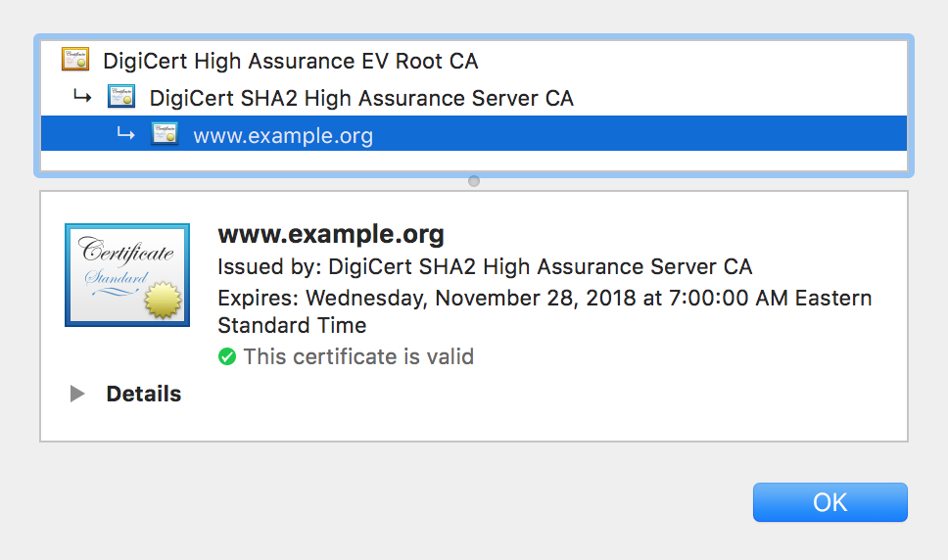Select DigiCert SHA2 High Assurance Server CA row
Viewport: 948px width, 560px height.
point(474,97)
